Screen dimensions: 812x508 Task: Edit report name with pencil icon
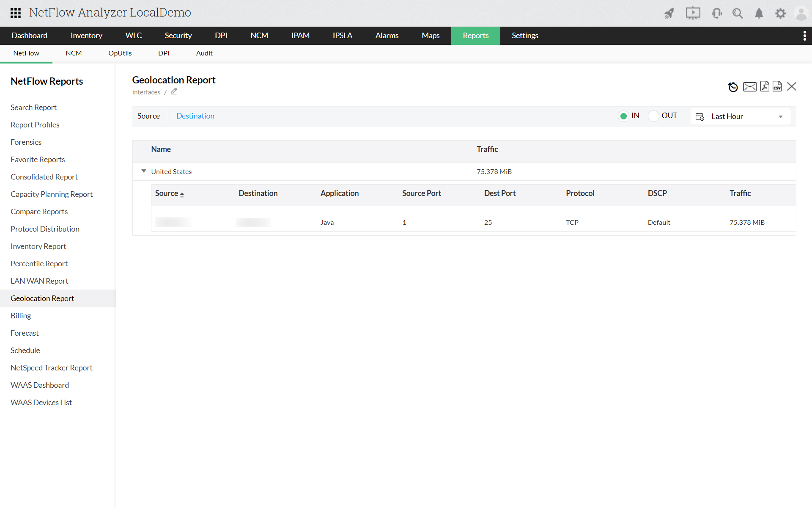point(174,91)
